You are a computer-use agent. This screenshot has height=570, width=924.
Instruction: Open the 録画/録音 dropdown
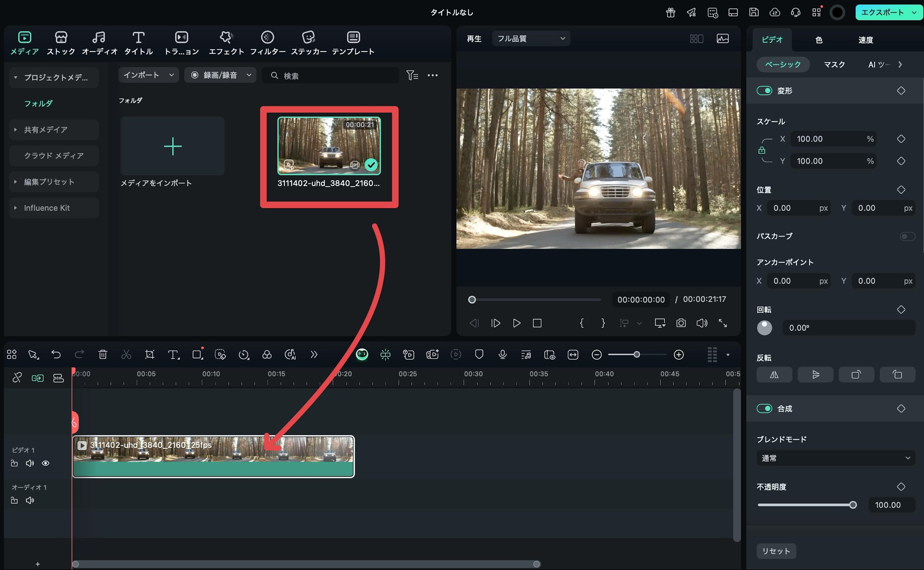pyautogui.click(x=220, y=75)
